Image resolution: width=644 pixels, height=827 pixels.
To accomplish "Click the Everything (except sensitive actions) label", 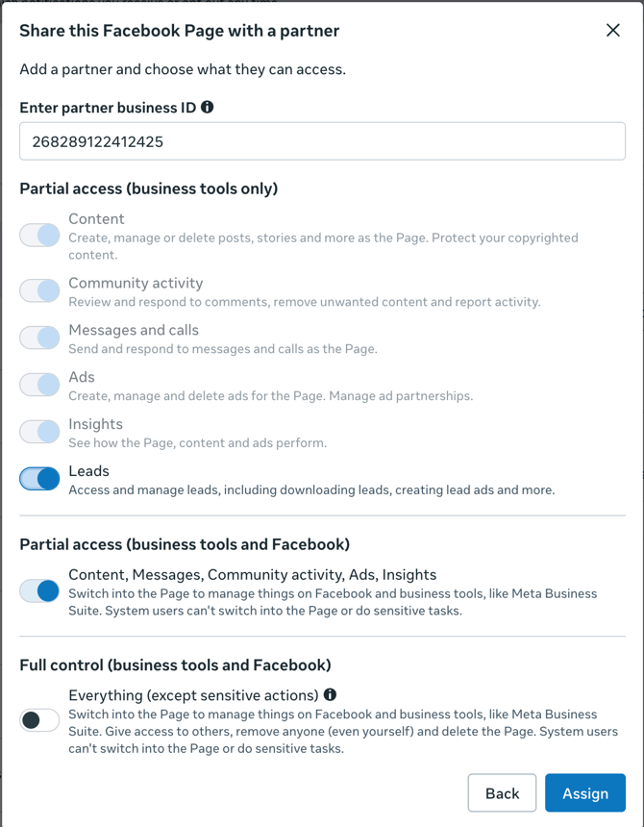I will [x=193, y=694].
